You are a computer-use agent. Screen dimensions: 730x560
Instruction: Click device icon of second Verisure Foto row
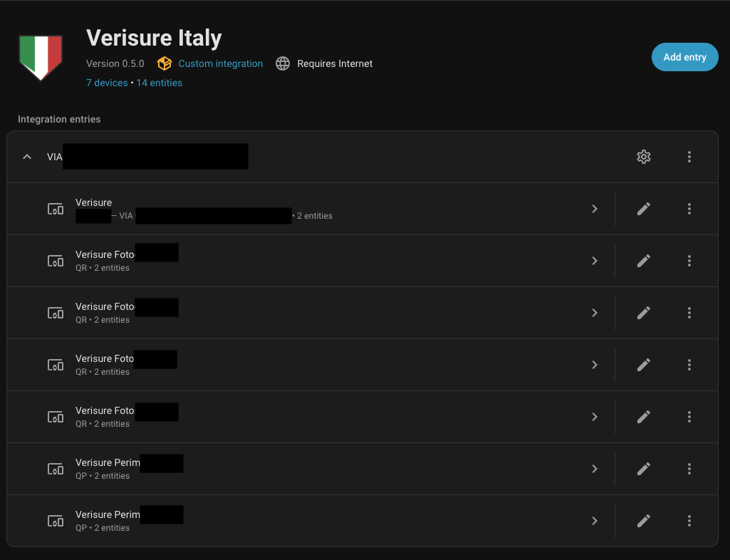pos(56,313)
